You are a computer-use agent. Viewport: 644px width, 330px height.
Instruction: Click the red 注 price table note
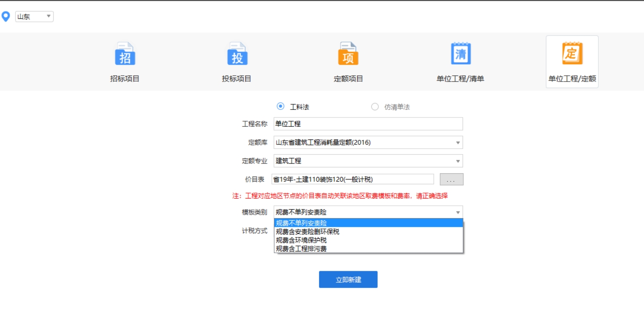[340, 196]
